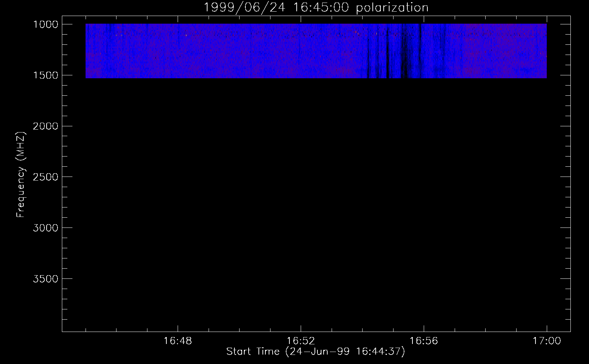Click the 2000 frequency tick label
Image resolution: width=589 pixels, height=364 pixels.
(x=46, y=126)
